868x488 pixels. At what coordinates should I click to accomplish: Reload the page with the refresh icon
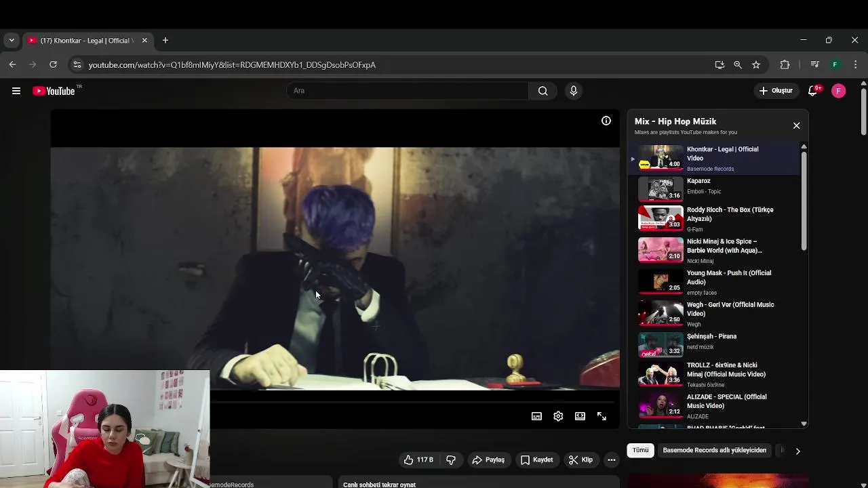(x=53, y=64)
